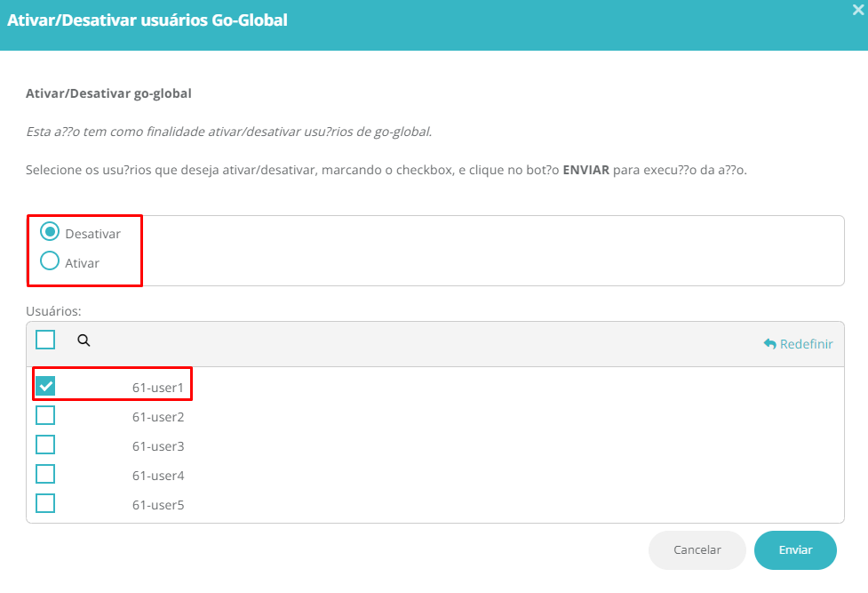Select the Ativar radio button

coord(50,260)
